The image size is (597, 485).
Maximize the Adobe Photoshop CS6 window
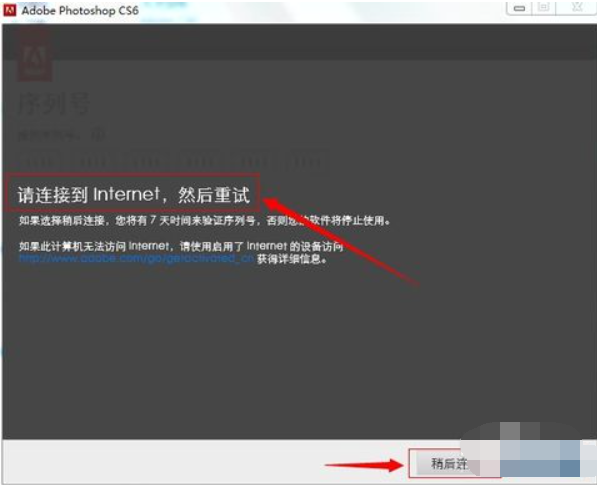[544, 8]
